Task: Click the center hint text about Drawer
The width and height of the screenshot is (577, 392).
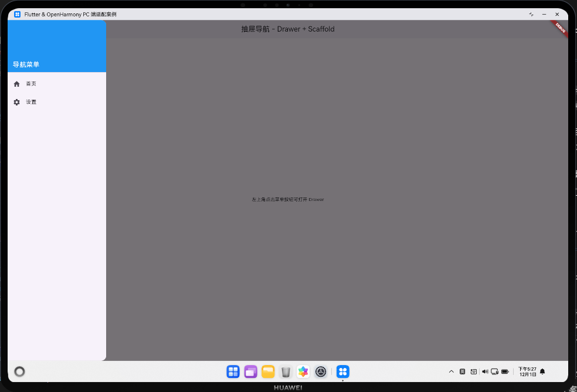Action: pos(288,199)
